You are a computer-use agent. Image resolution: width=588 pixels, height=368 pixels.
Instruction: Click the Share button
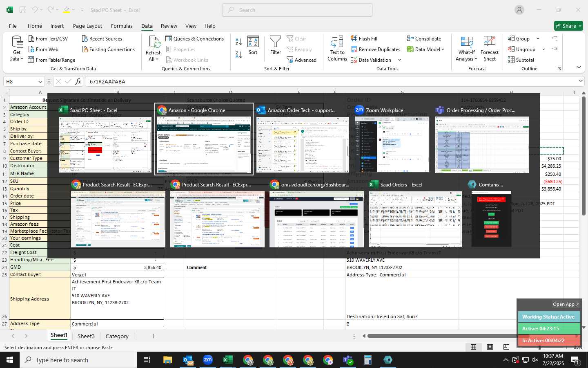(x=569, y=26)
